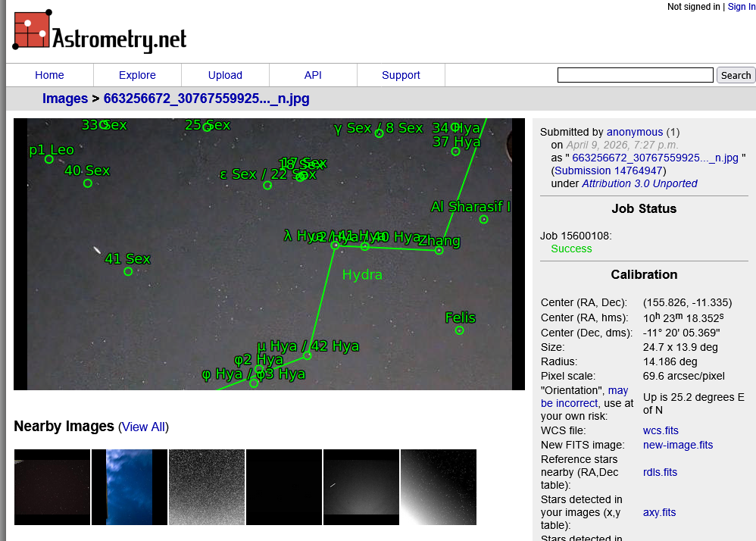Screen dimensions: 756x541
Task: Download new-image.fits file
Action: pos(677,445)
